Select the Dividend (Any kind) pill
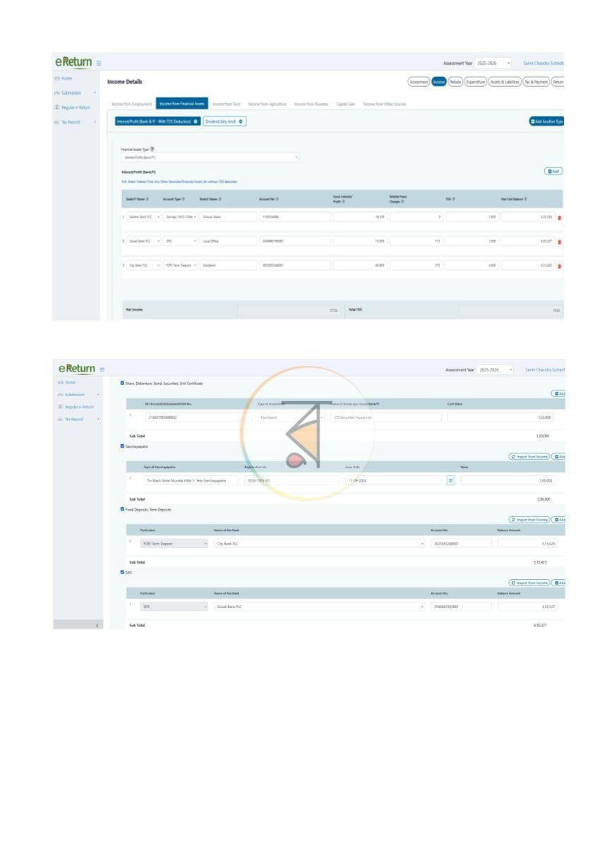This screenshot has height=868, width=614. pos(225,121)
